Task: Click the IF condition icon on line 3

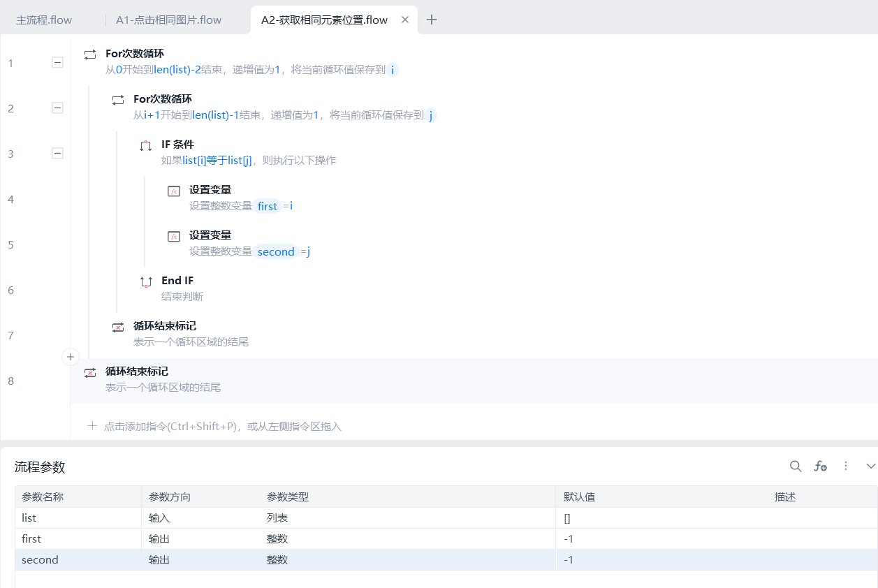Action: pos(146,145)
